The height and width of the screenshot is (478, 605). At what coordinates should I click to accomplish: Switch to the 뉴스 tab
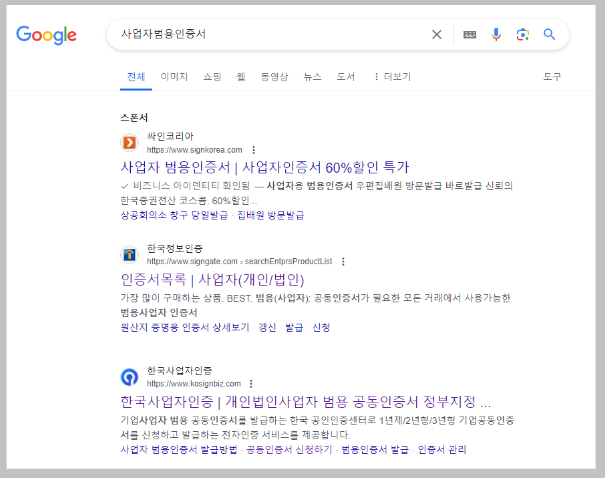point(312,77)
